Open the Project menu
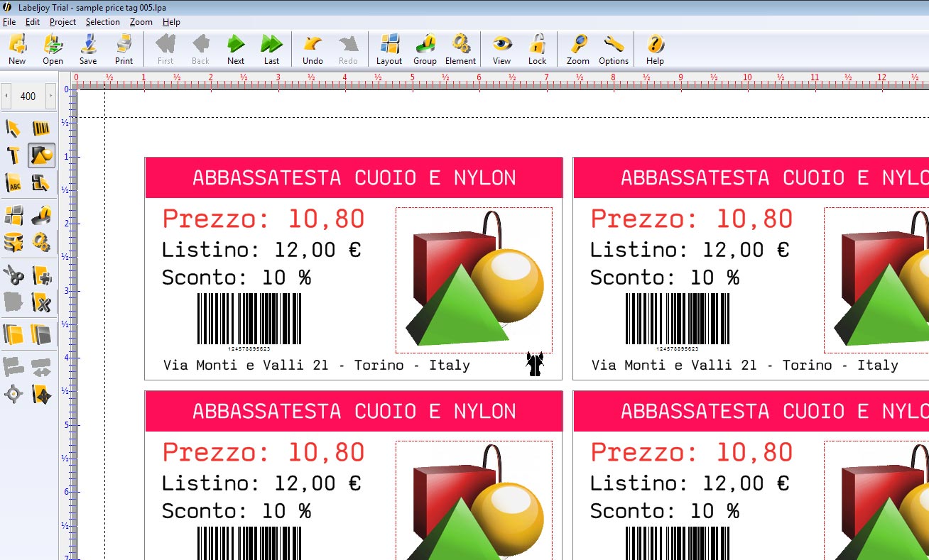 63,22
